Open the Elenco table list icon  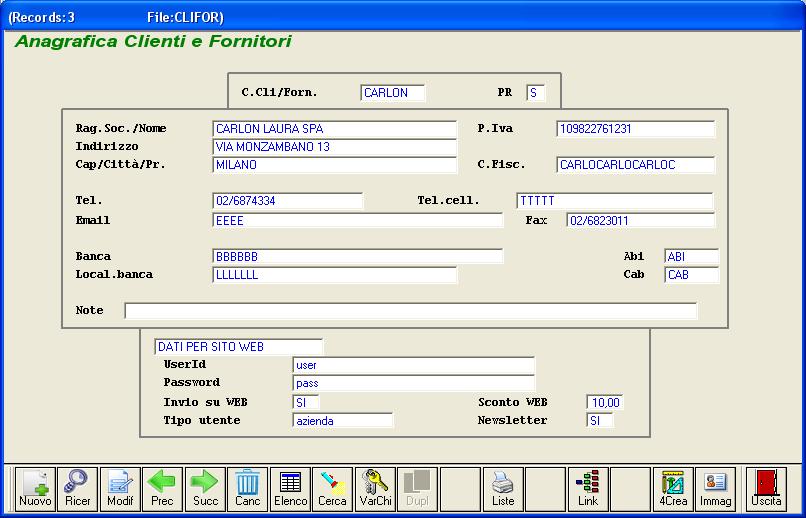coord(290,489)
